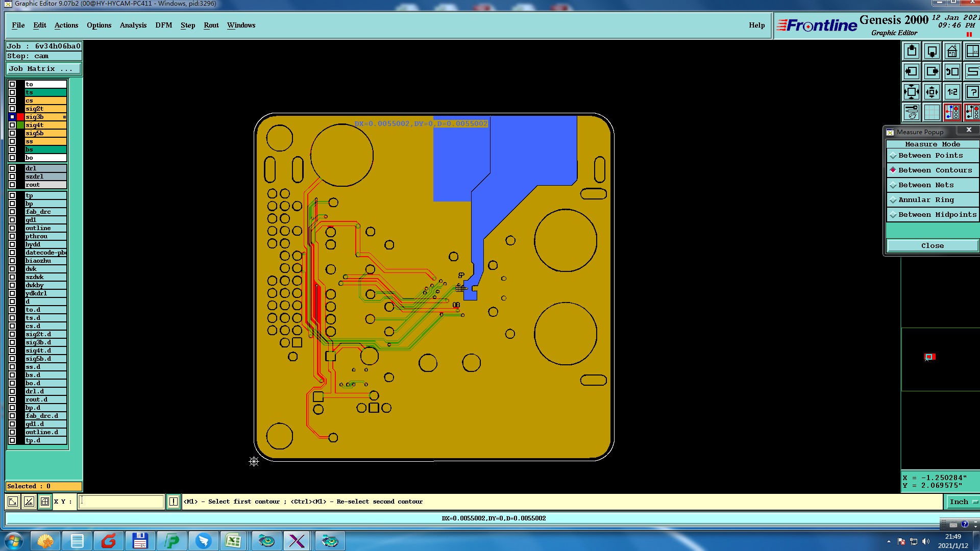Click the X Y coordinate input field
The width and height of the screenshot is (980, 551).
(121, 502)
